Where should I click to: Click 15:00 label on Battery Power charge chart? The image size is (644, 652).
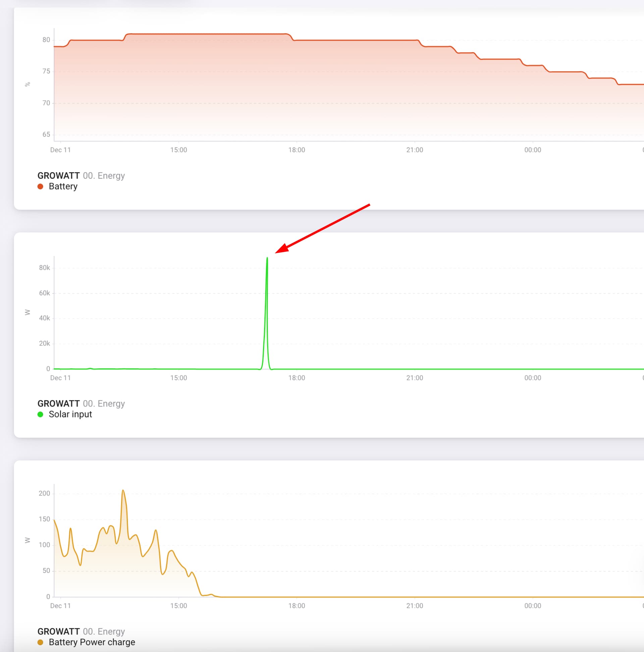(x=178, y=605)
